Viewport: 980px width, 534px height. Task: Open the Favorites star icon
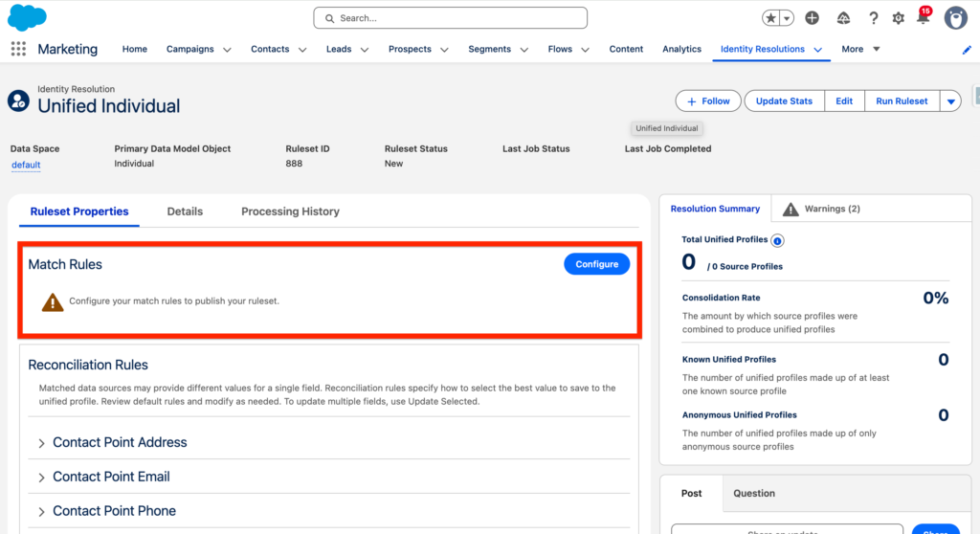[771, 18]
